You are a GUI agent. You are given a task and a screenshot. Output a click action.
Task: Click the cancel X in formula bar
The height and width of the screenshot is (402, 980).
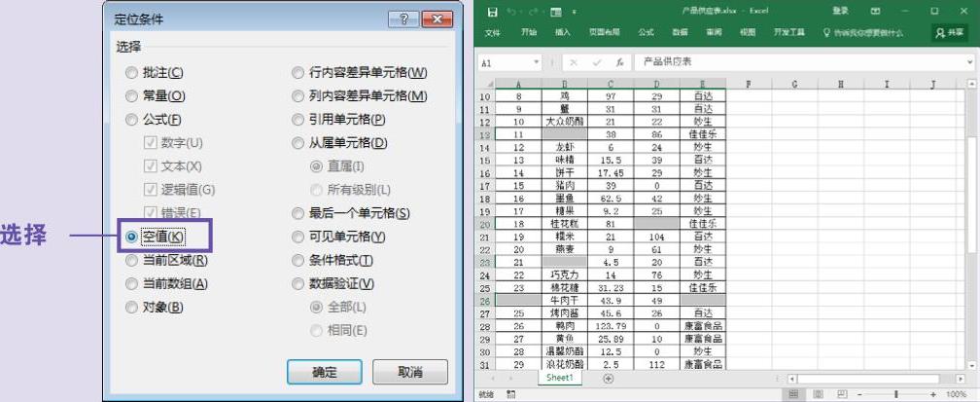(574, 62)
